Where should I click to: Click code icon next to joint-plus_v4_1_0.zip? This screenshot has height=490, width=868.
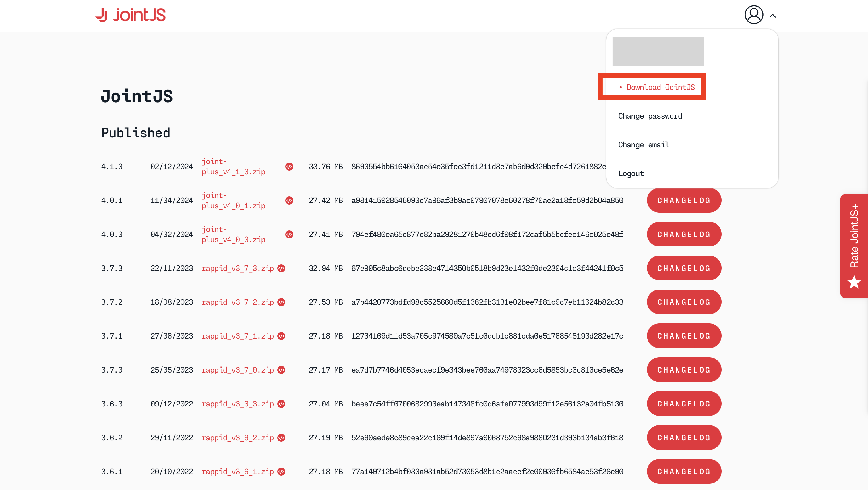(289, 167)
